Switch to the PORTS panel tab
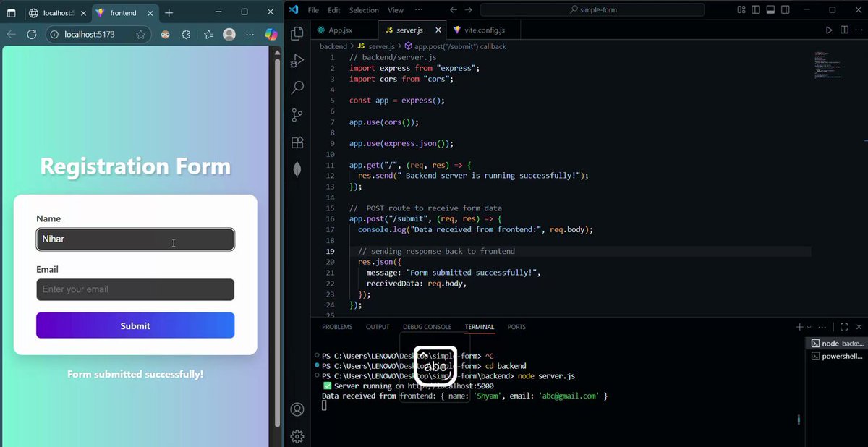868x447 pixels. (516, 327)
